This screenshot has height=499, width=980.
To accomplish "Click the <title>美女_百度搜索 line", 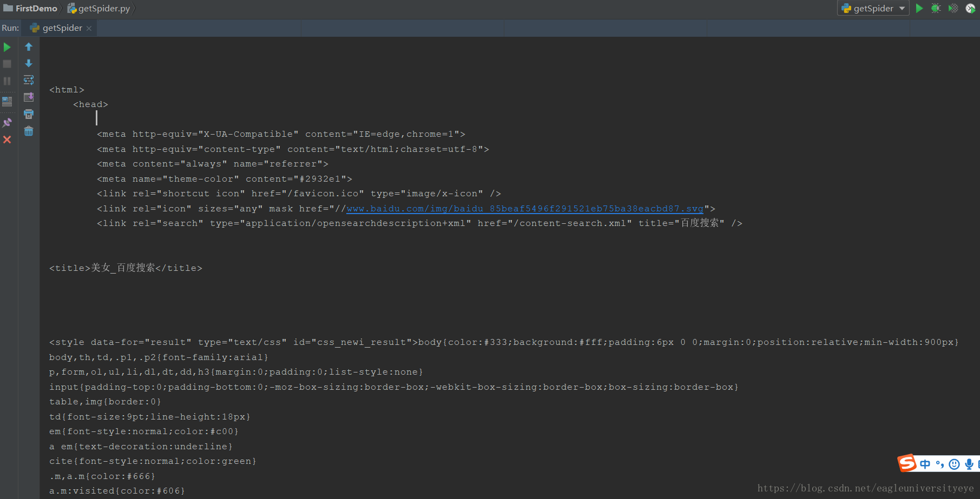I will [x=126, y=268].
